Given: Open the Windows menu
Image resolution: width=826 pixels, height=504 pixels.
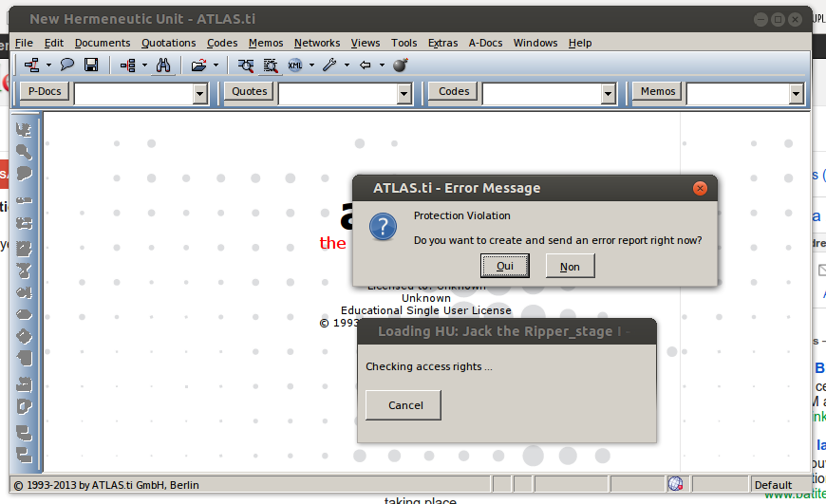Looking at the screenshot, I should (535, 43).
